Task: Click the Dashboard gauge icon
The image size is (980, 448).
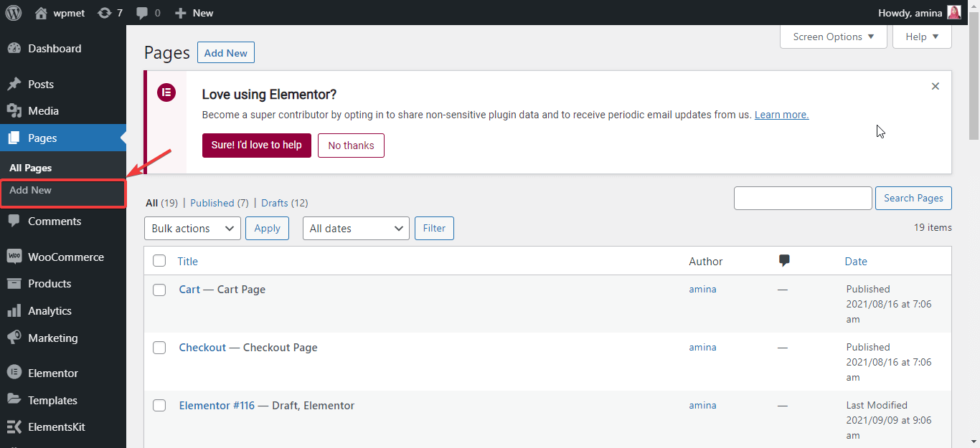Action: (14, 49)
